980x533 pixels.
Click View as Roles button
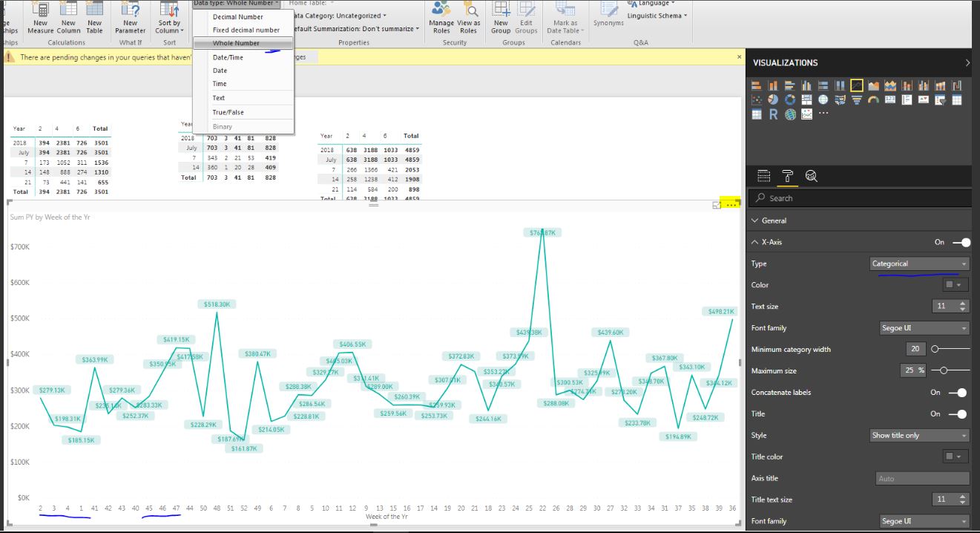(468, 18)
